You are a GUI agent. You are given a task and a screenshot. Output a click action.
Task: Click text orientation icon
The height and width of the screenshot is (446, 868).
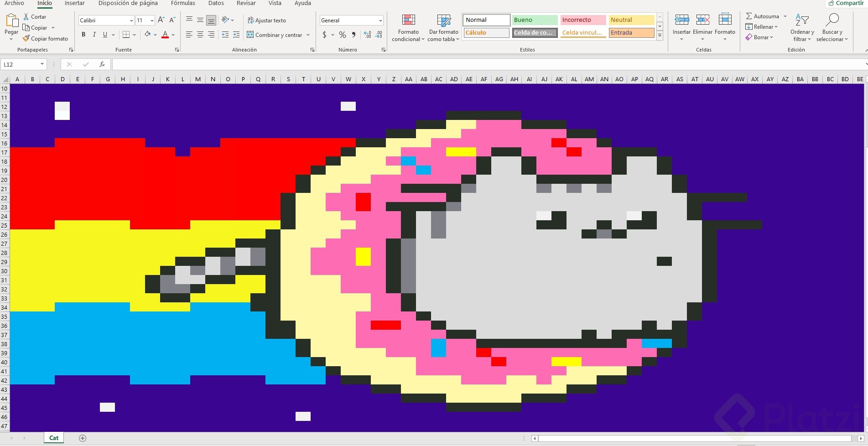[225, 20]
